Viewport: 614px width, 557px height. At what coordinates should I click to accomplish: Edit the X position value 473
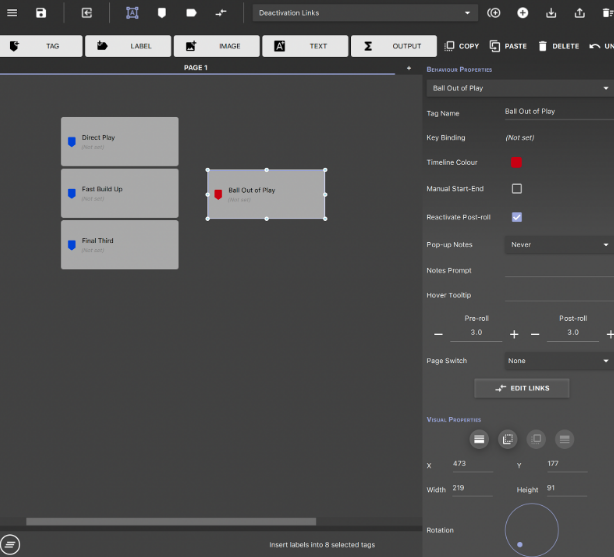coord(473,464)
